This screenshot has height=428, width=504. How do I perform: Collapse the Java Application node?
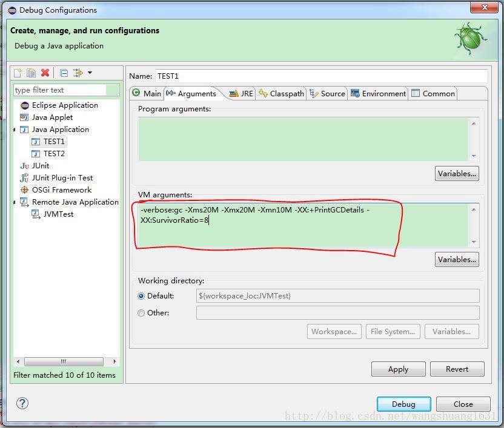(15, 130)
